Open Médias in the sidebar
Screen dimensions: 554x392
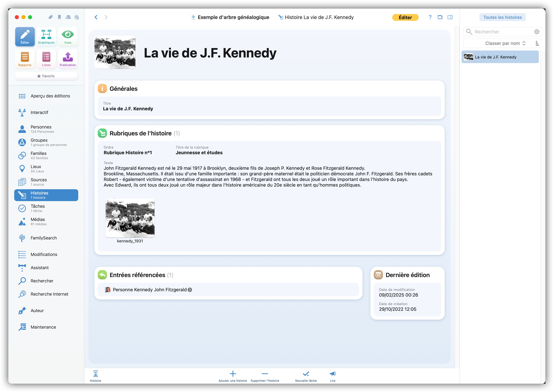click(x=46, y=222)
